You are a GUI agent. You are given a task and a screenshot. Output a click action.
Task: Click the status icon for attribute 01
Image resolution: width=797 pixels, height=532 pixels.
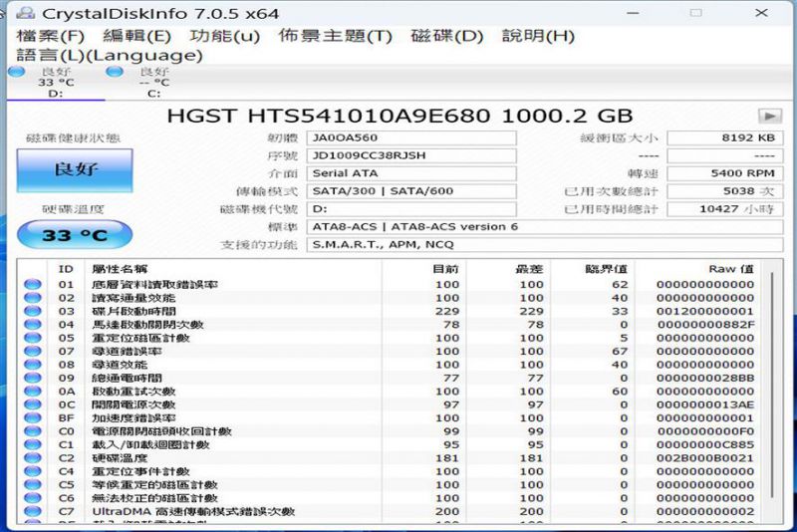[33, 284]
